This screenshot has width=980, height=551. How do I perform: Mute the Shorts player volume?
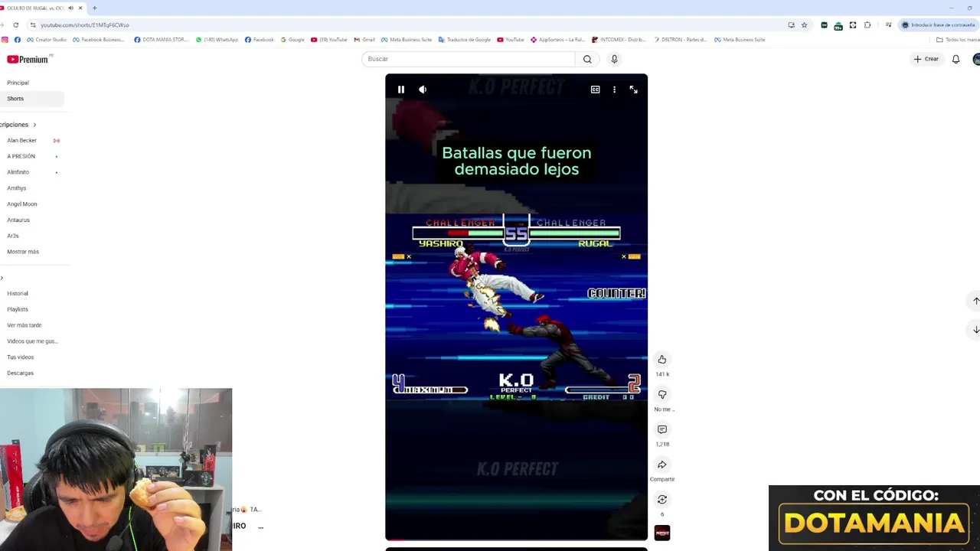click(x=423, y=90)
